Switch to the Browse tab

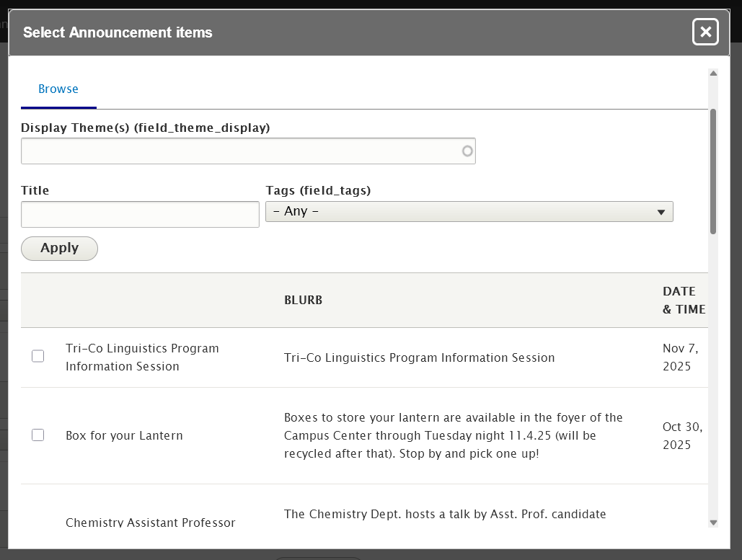(58, 89)
